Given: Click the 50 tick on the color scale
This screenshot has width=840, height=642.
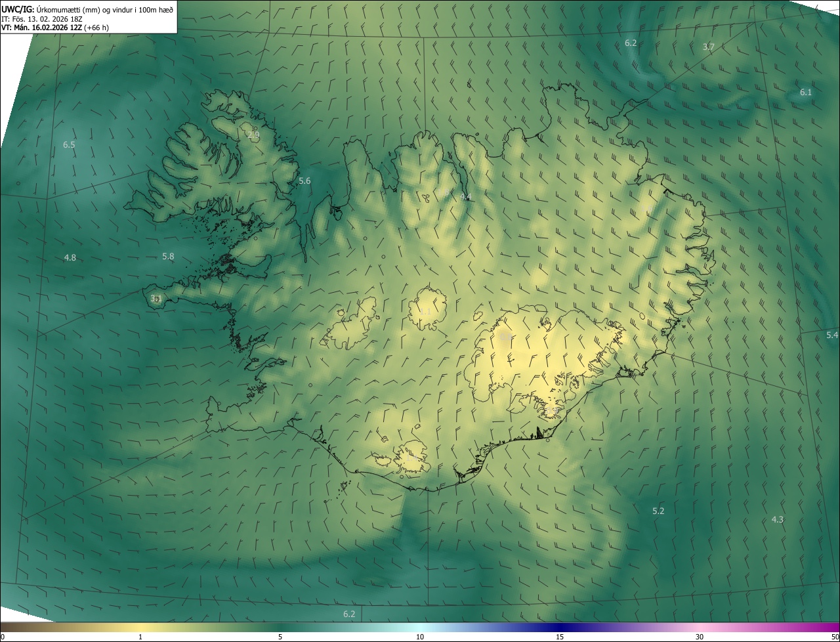Looking at the screenshot, I should click(835, 637).
